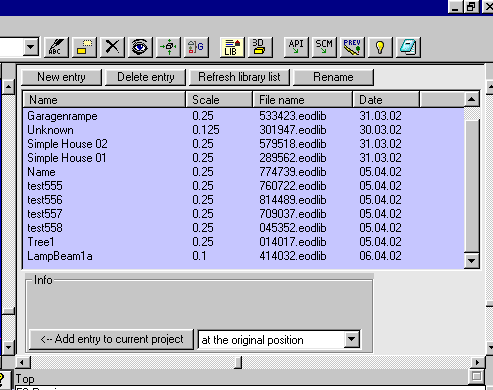Viewport: 493px width, 390px height.
Task: Click horizontal scrollbar left arrow at bottom
Action: pyautogui.click(x=22, y=362)
